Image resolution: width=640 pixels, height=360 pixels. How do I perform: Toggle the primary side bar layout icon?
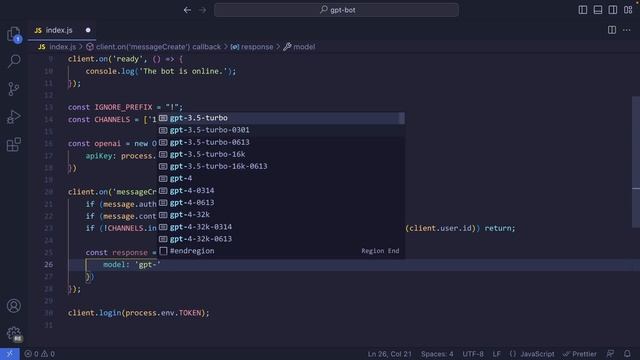[583, 10]
